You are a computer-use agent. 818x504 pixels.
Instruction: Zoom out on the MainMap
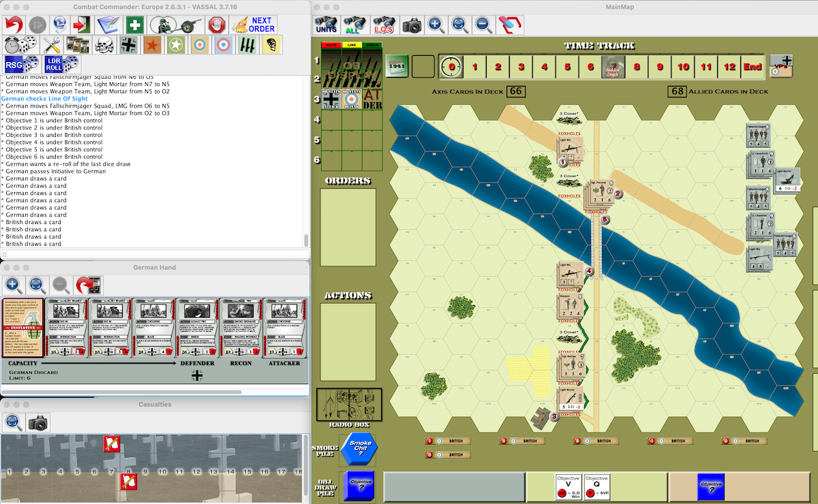[x=483, y=25]
